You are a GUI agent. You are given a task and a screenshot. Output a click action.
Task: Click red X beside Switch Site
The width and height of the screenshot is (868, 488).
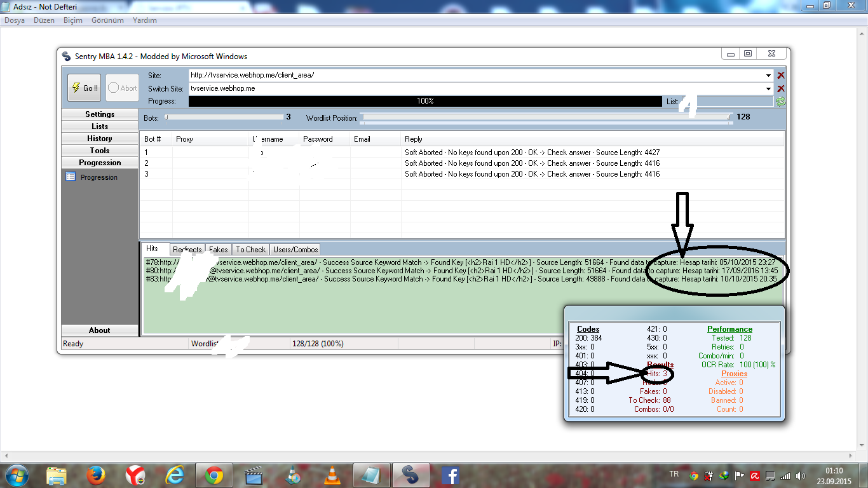point(781,89)
